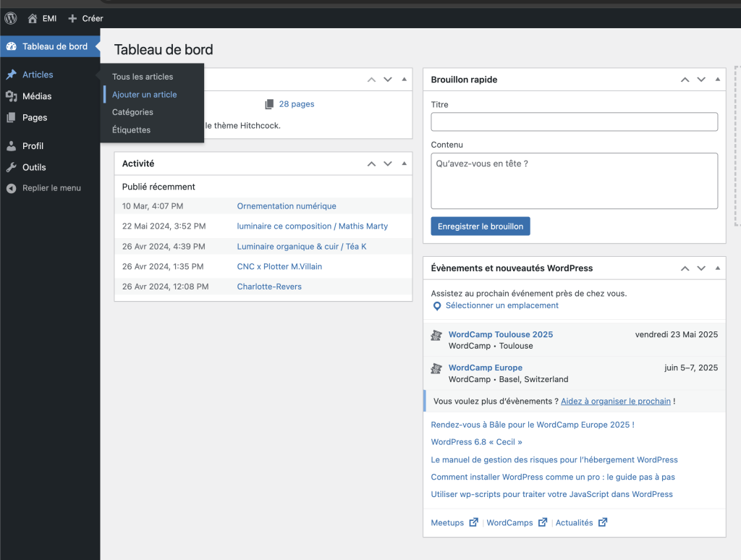Click Aidez à organiser le prochain

point(615,402)
